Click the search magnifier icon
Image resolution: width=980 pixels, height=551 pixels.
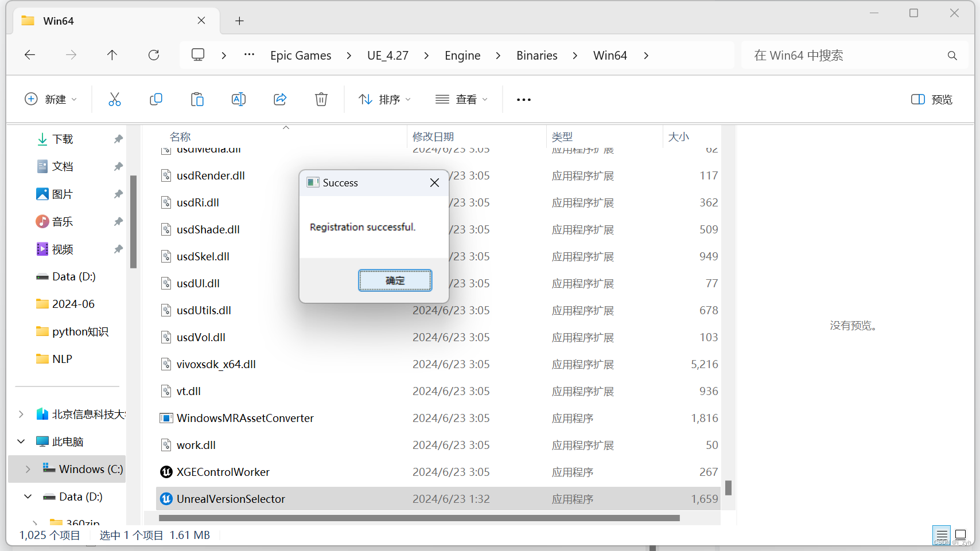tap(952, 56)
